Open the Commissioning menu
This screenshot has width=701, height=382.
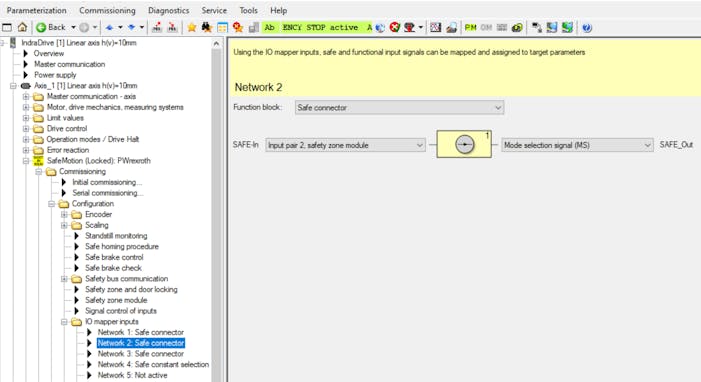pos(107,10)
